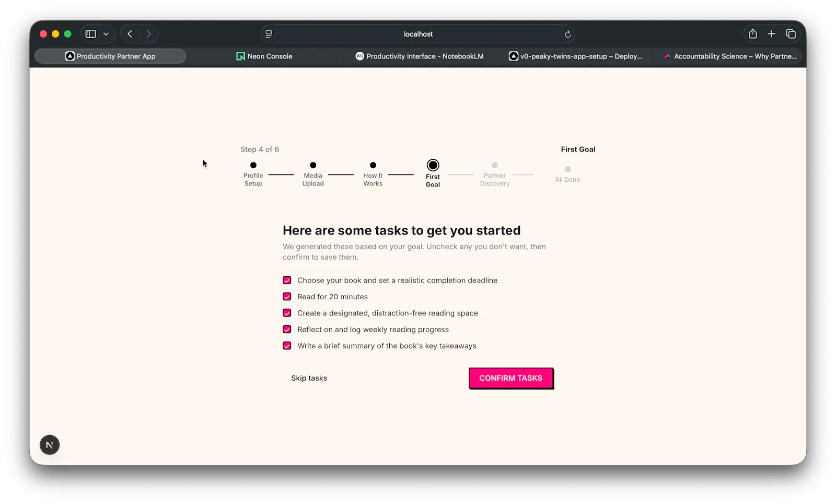This screenshot has width=836, height=504.
Task: Click the Media Upload step dot
Action: 313,165
